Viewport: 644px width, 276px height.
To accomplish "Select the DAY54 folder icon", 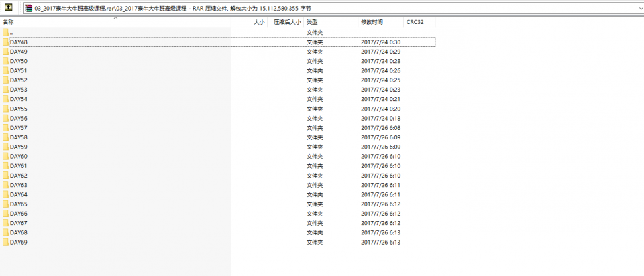I will 5,99.
